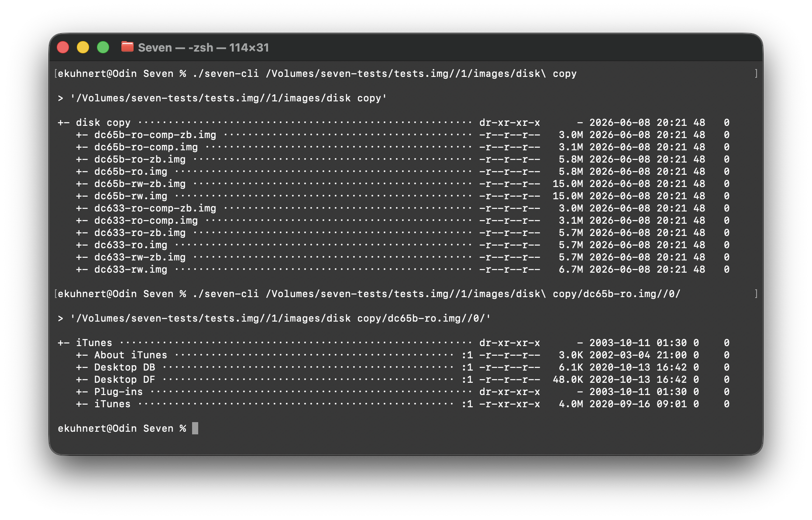Image resolution: width=812 pixels, height=520 pixels.
Task: Click the Plug-ins directory entry
Action: (x=118, y=392)
